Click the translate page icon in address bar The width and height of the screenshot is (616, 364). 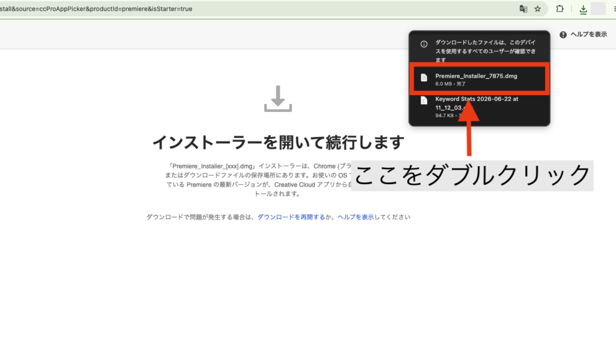[x=523, y=8]
